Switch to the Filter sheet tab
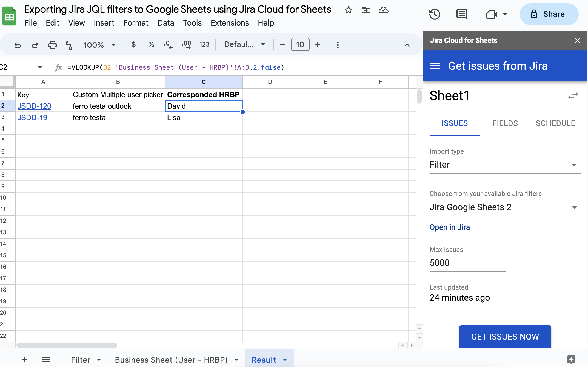Viewport: 588px width, 367px height. pyautogui.click(x=81, y=360)
